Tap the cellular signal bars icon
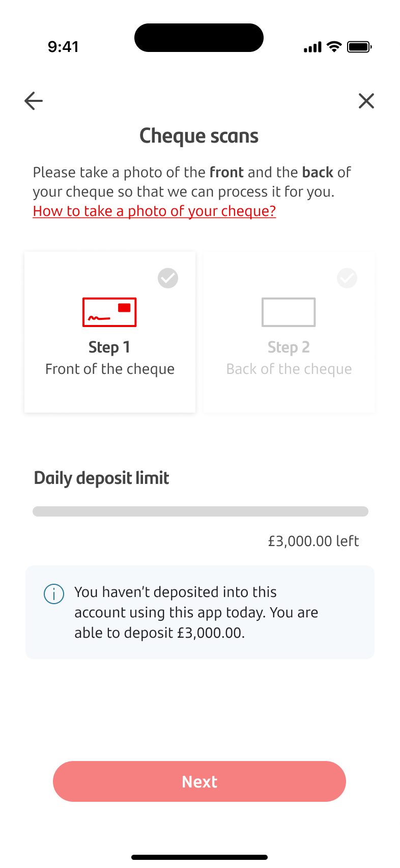Screen dimensions: 400x868 point(312,46)
